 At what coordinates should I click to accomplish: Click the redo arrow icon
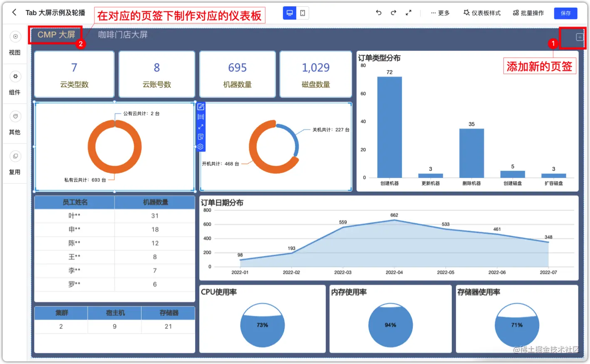pyautogui.click(x=393, y=13)
